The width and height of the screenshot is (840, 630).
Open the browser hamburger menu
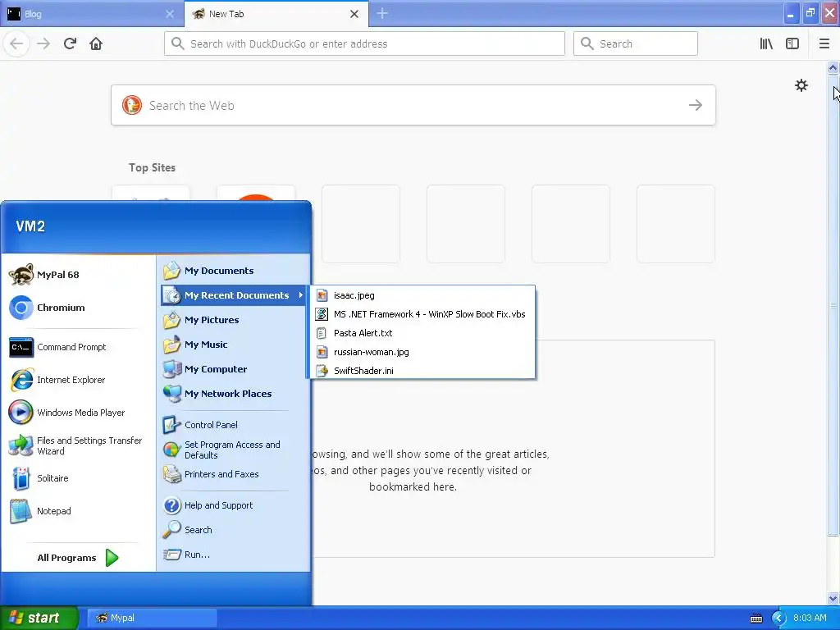[x=824, y=43]
